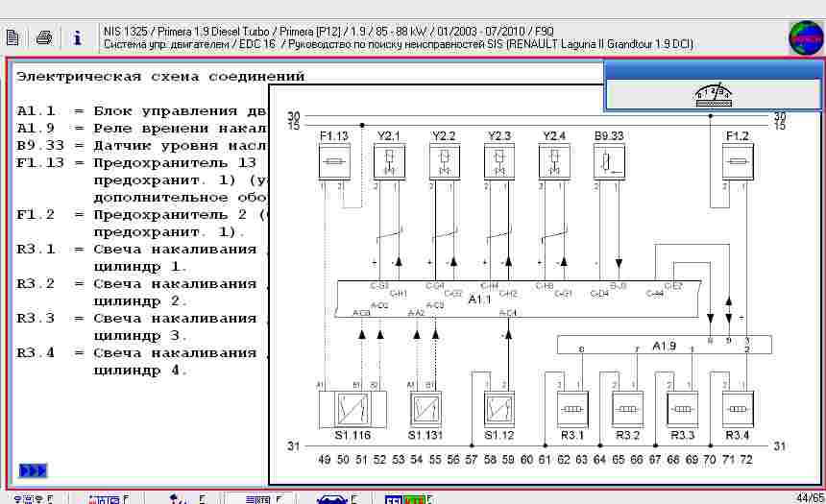Click the A1.9 glow time relay block

click(x=665, y=345)
